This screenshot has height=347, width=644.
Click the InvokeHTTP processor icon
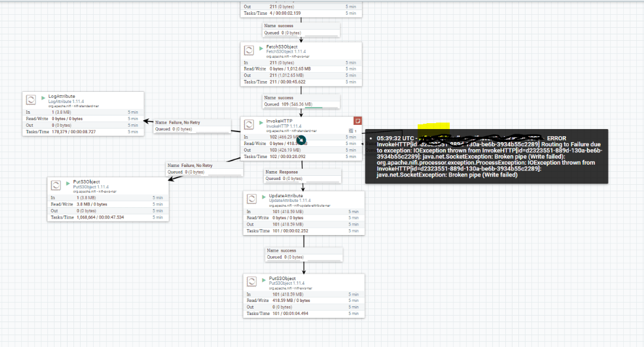248,124
